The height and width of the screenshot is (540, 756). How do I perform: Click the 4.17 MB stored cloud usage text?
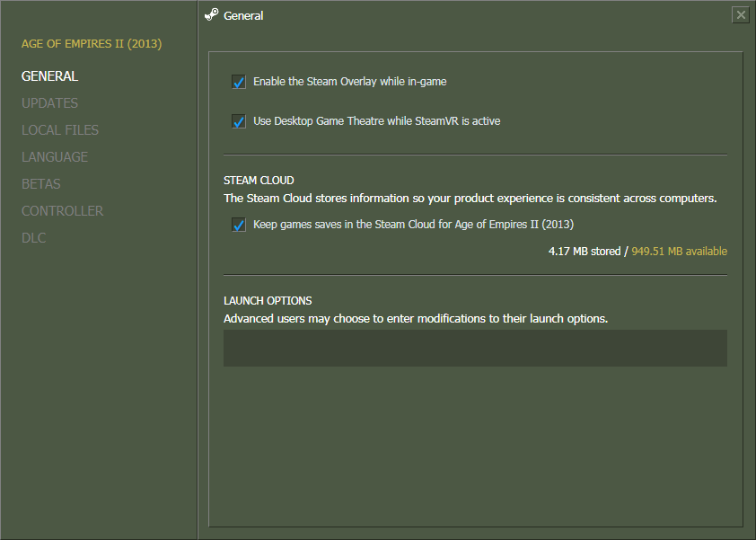[x=584, y=251]
